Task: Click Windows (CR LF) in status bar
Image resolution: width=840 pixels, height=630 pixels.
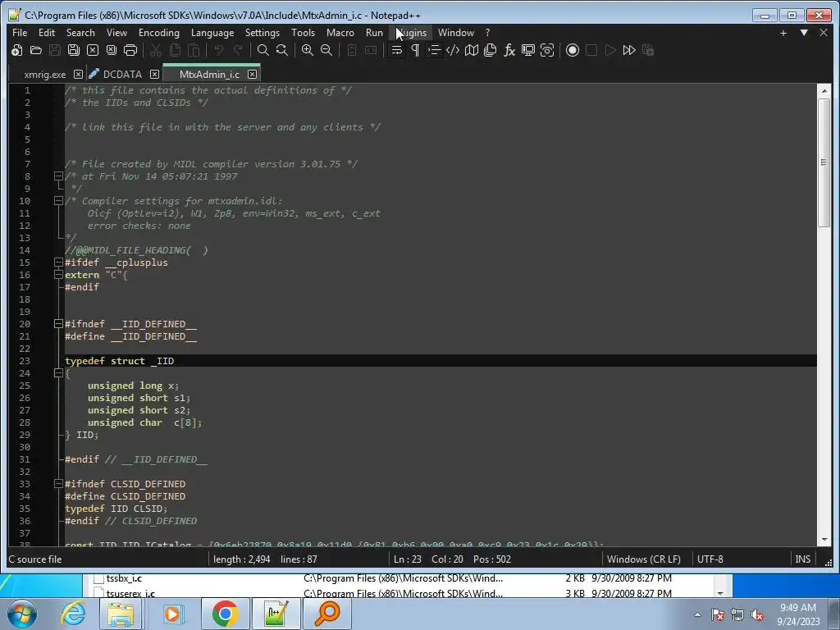Action: click(x=643, y=559)
